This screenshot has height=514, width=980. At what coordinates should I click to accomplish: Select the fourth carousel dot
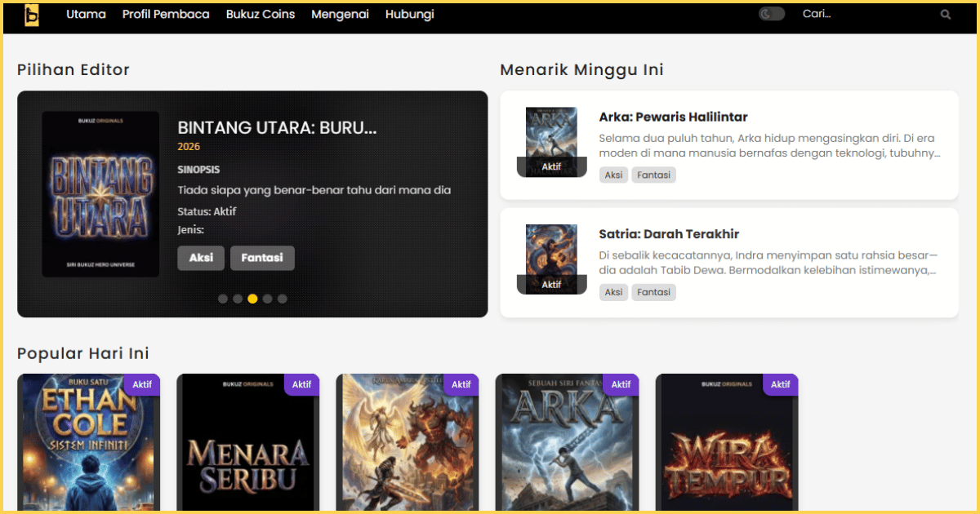tap(267, 299)
